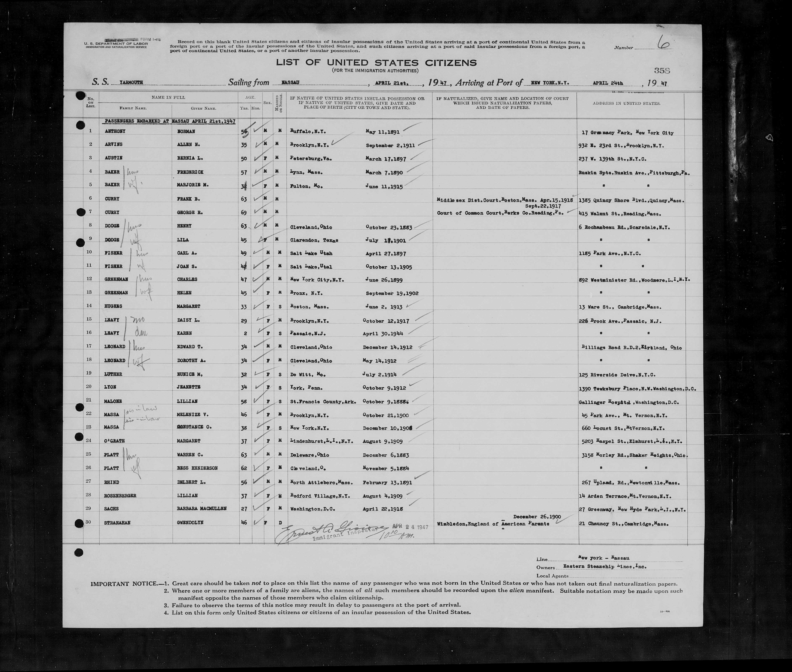Click the birthplace 'Petersburg, Va.'

coord(311,158)
